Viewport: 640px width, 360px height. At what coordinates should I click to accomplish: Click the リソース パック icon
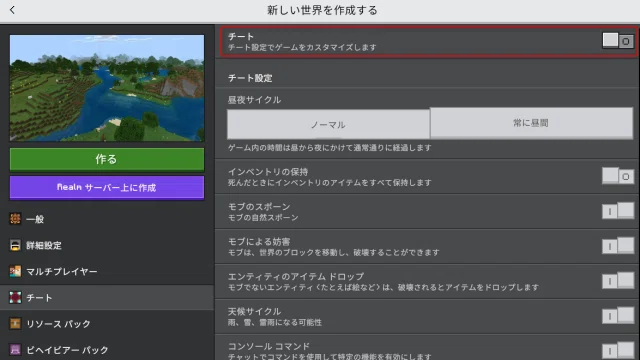[x=15, y=324]
